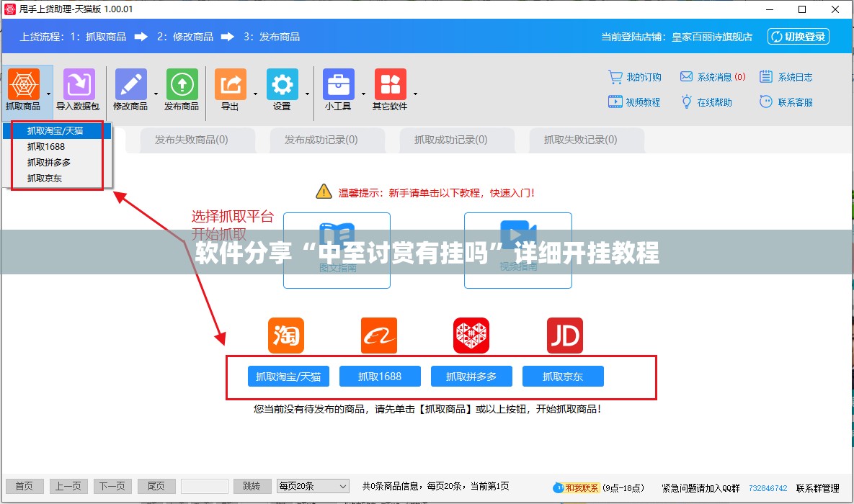Image resolution: width=854 pixels, height=504 pixels.
Task: Click the blue 抓取拼多多 button
Action: point(471,376)
